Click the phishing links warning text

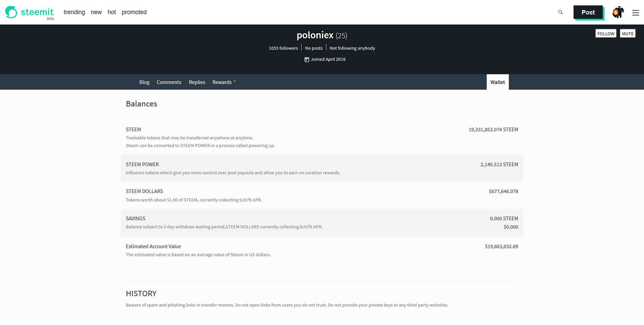[287, 305]
